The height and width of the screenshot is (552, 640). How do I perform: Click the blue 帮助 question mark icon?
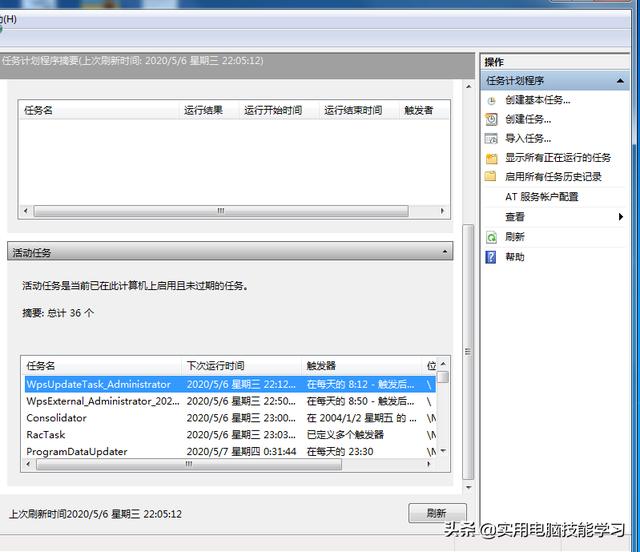click(491, 257)
